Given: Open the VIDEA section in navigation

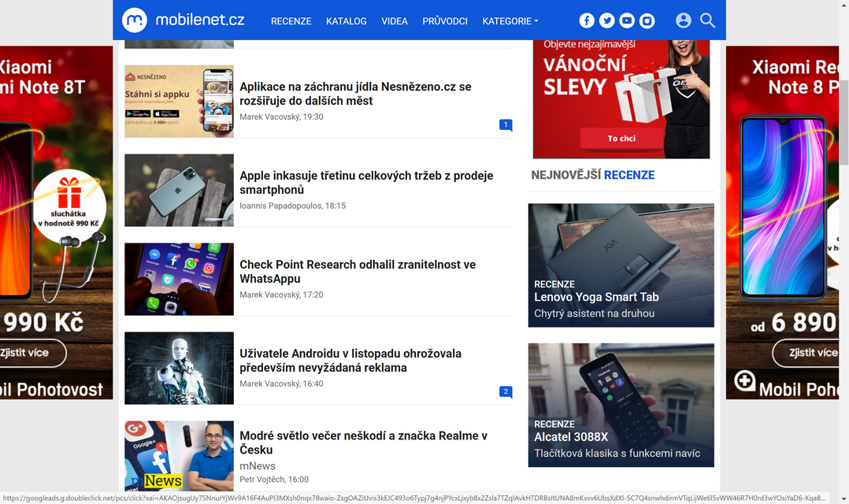Looking at the screenshot, I should 395,21.
